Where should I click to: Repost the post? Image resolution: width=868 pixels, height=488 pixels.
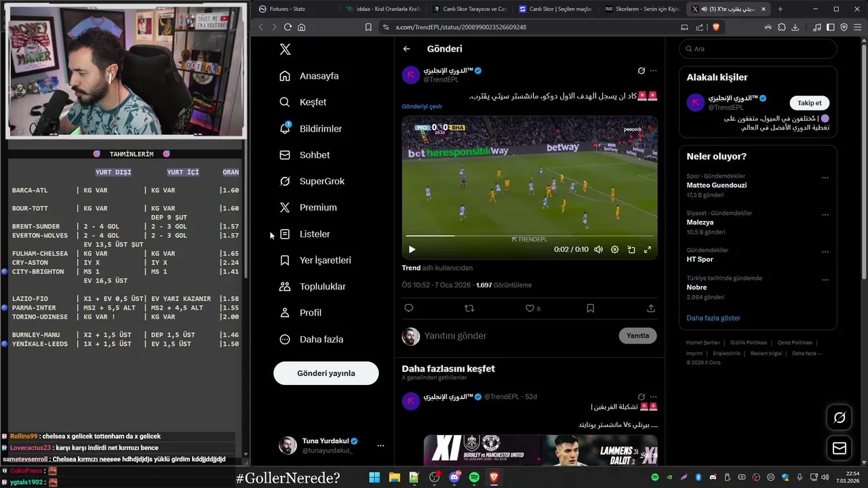(469, 308)
